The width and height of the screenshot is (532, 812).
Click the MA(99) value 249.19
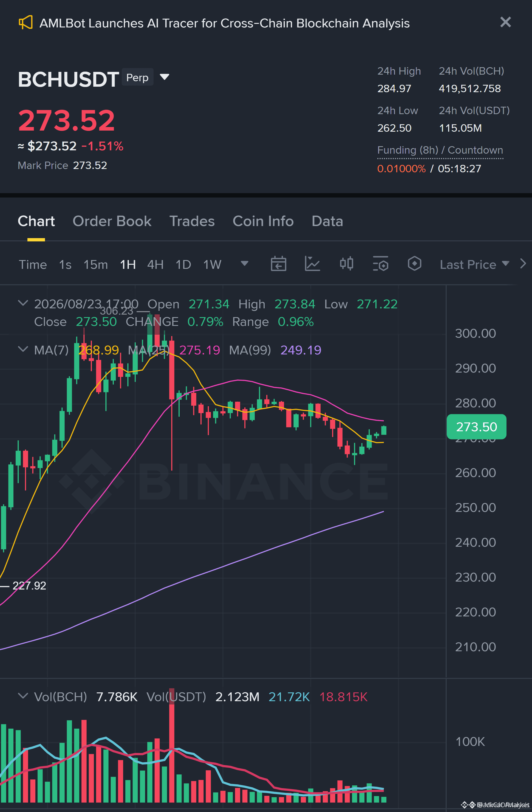(x=301, y=350)
